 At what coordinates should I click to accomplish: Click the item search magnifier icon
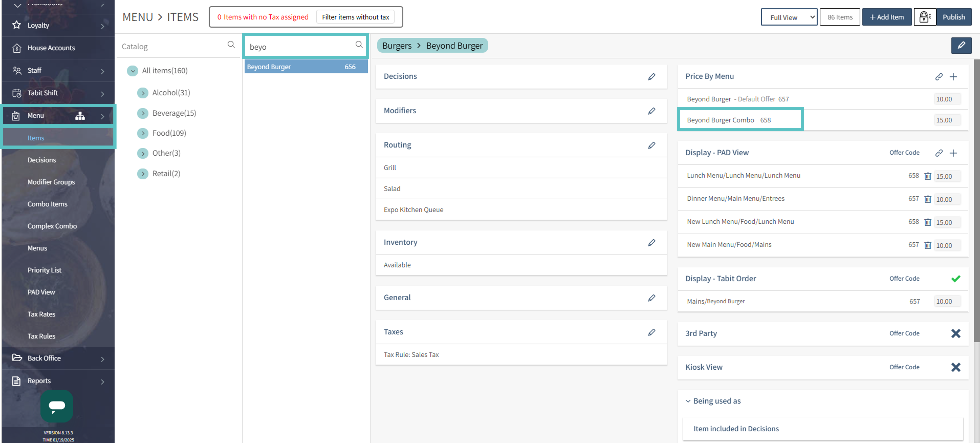coord(359,45)
